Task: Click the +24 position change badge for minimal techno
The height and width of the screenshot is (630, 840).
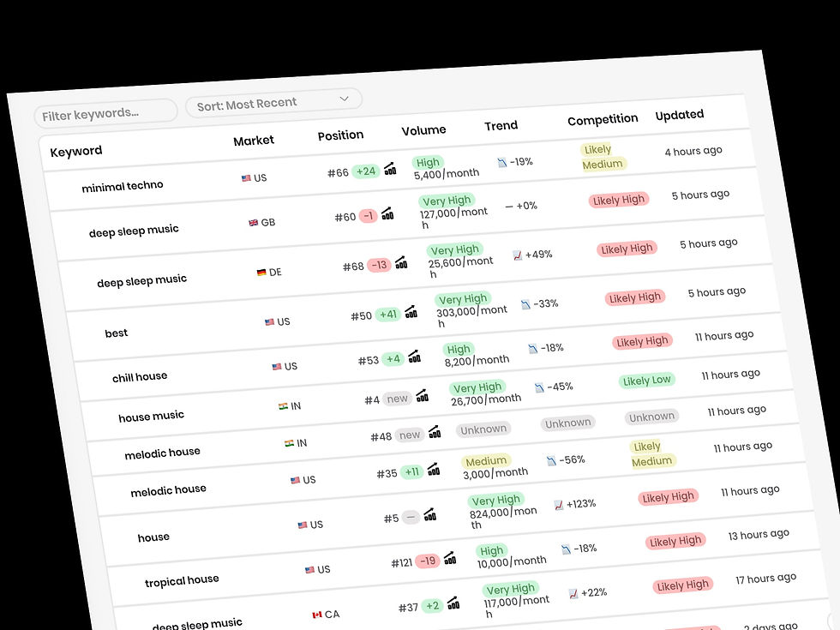Action: coord(366,171)
